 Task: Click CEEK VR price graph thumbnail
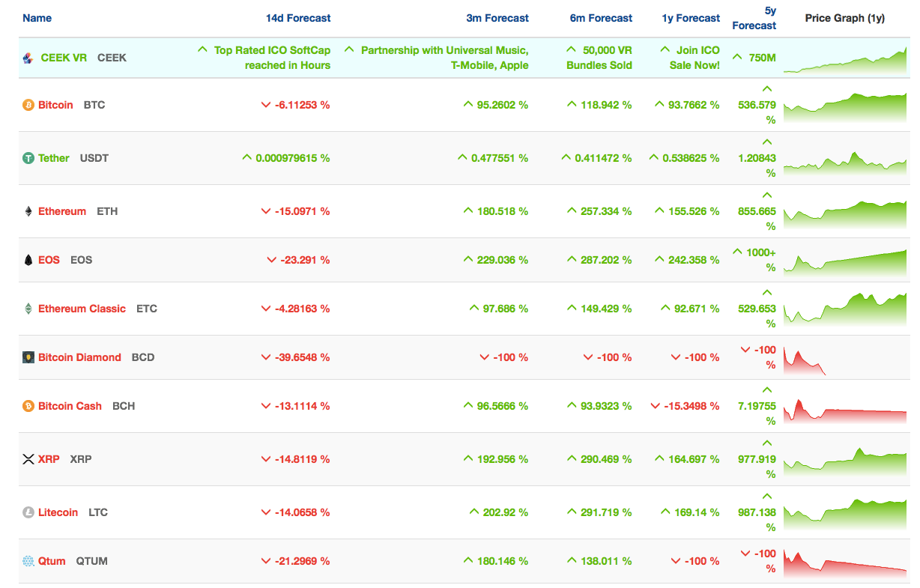coord(845,60)
